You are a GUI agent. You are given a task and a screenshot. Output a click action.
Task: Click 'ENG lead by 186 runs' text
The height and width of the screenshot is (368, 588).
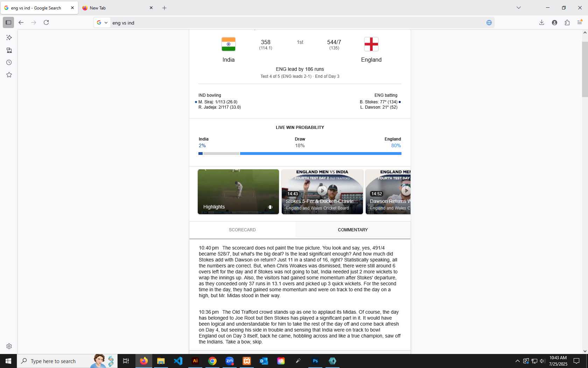coord(300,69)
